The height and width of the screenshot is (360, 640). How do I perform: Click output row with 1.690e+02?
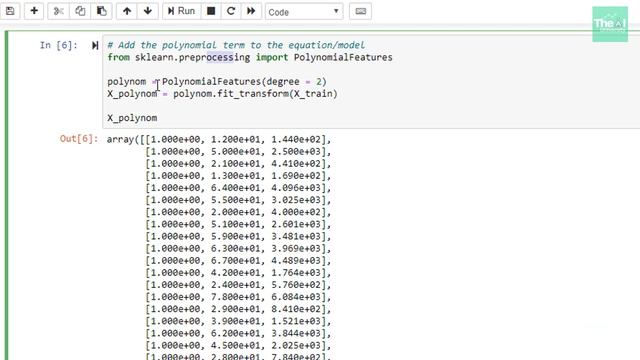tap(238, 176)
